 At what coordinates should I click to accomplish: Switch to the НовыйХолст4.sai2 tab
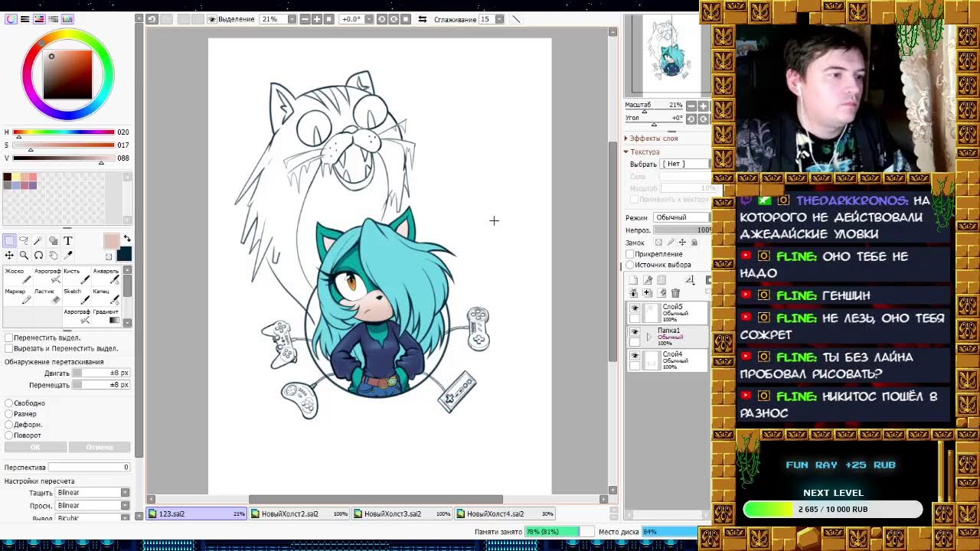pos(505,514)
